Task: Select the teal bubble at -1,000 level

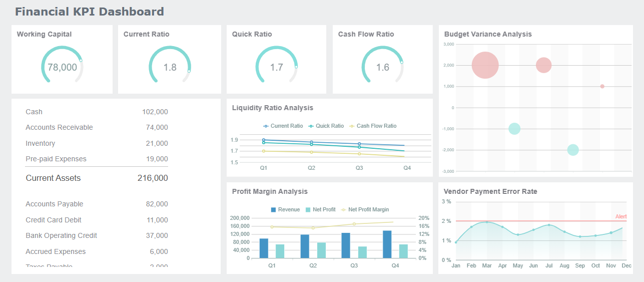Action: (514, 129)
